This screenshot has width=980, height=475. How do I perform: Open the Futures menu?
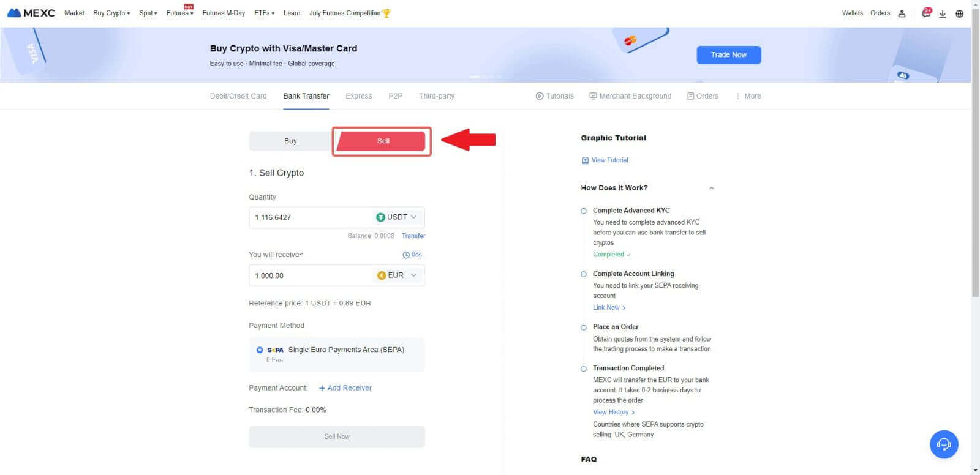click(x=179, y=13)
